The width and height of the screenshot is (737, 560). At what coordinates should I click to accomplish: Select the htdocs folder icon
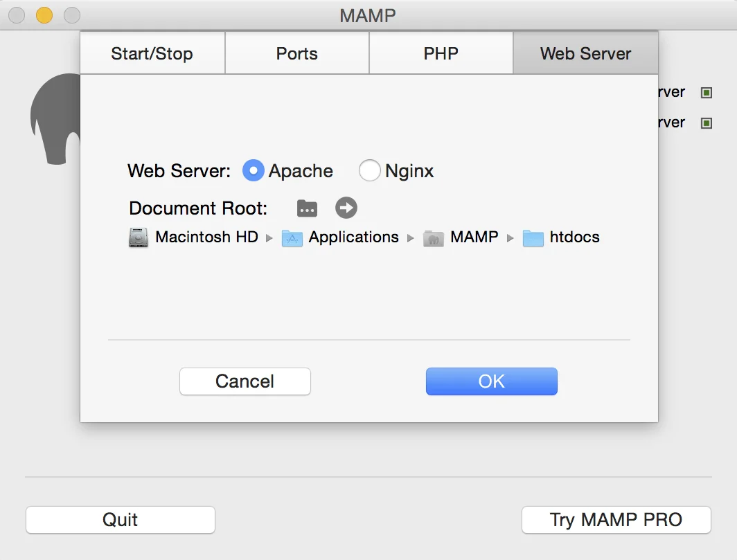(533, 238)
